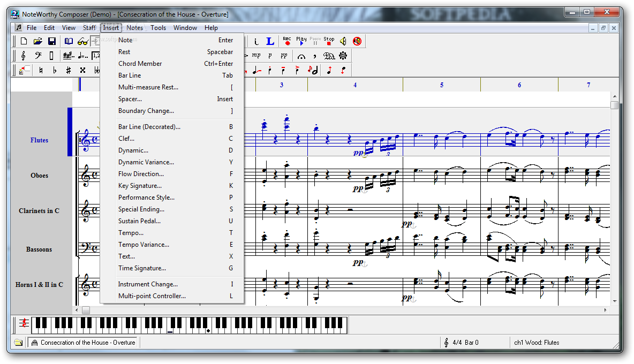Open the Help menu
This screenshot has height=364, width=634.
coord(211,27)
